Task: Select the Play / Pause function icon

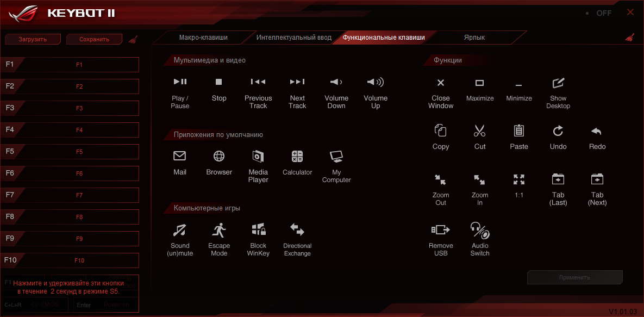Action: point(180,82)
